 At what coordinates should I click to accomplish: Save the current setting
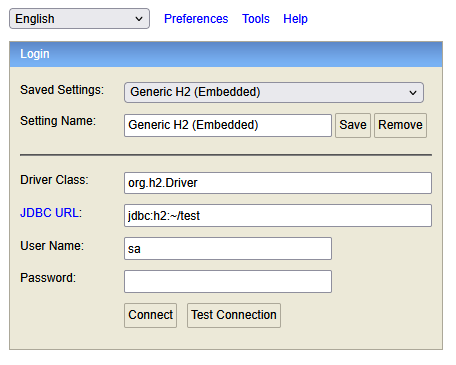[353, 125]
